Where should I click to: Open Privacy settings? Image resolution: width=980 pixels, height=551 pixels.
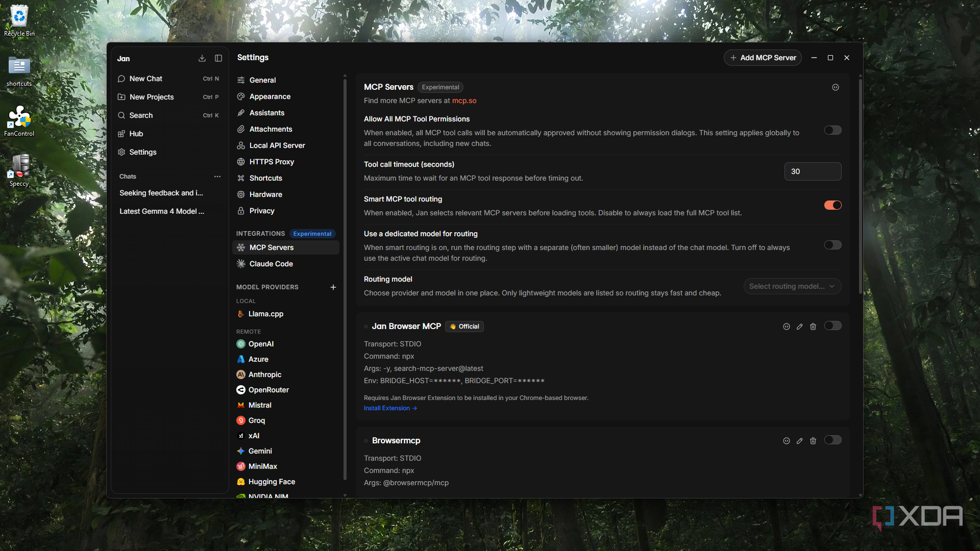[x=286, y=211]
